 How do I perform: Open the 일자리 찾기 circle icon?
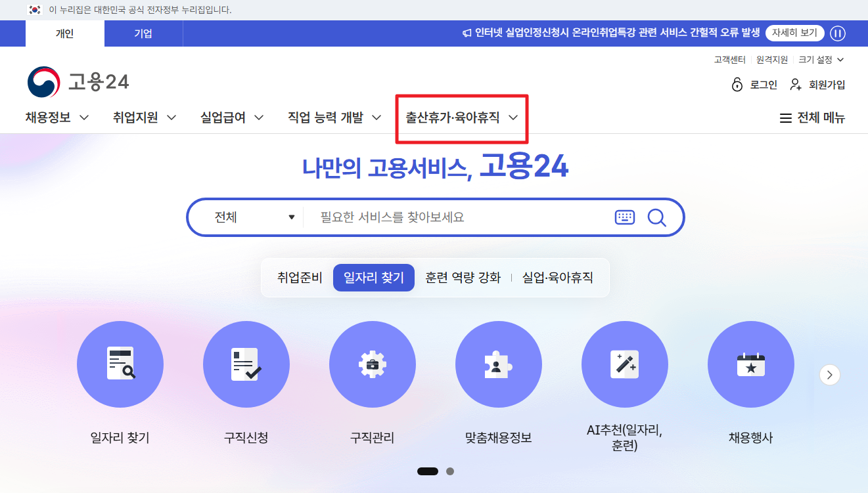120,364
